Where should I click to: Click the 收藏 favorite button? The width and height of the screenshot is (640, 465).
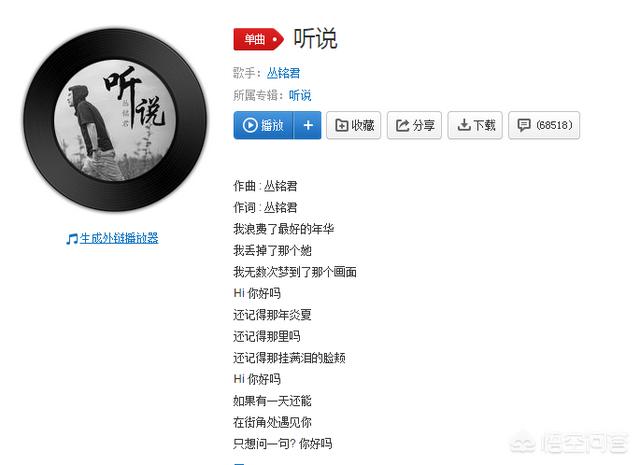[353, 125]
